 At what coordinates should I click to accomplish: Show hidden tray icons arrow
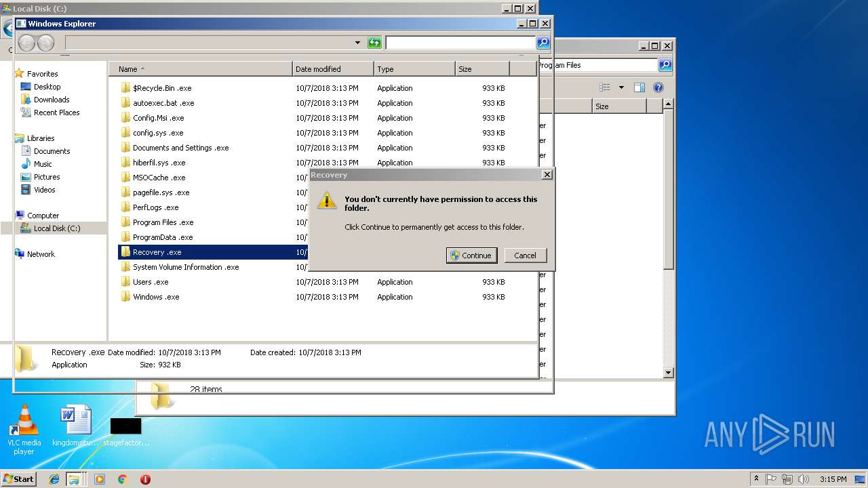[x=756, y=479]
